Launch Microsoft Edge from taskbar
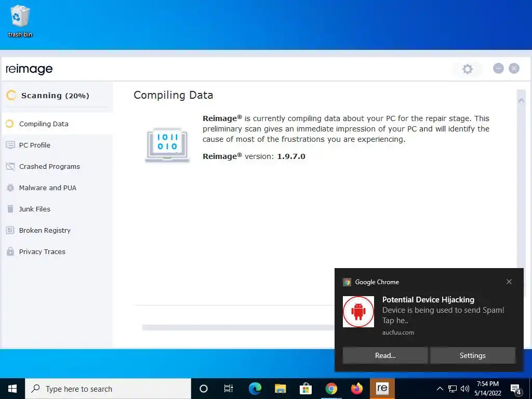 pos(255,389)
